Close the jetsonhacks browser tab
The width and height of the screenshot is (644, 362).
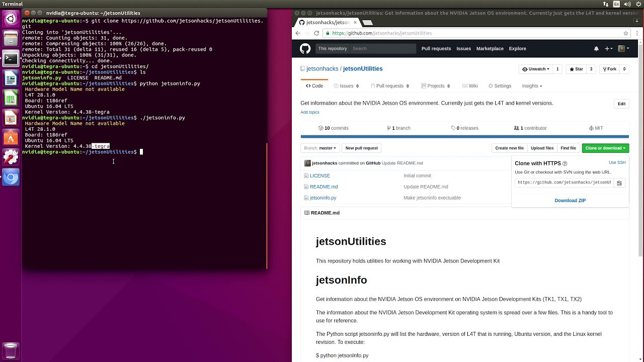354,23
